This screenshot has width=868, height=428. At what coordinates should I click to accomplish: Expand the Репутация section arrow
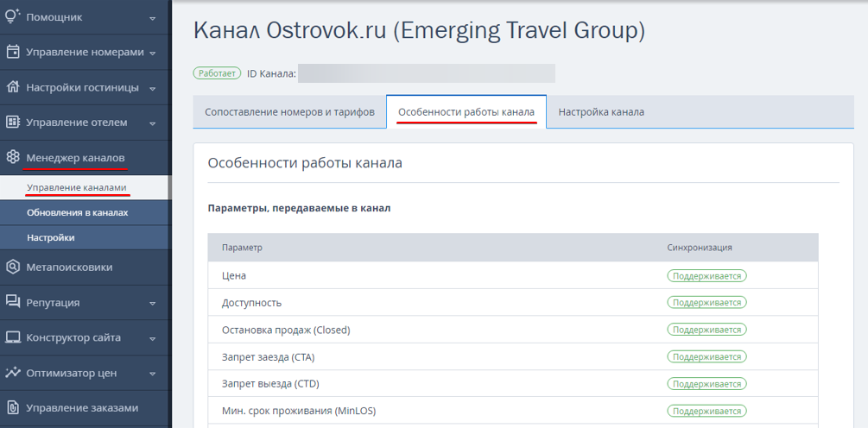(x=153, y=304)
